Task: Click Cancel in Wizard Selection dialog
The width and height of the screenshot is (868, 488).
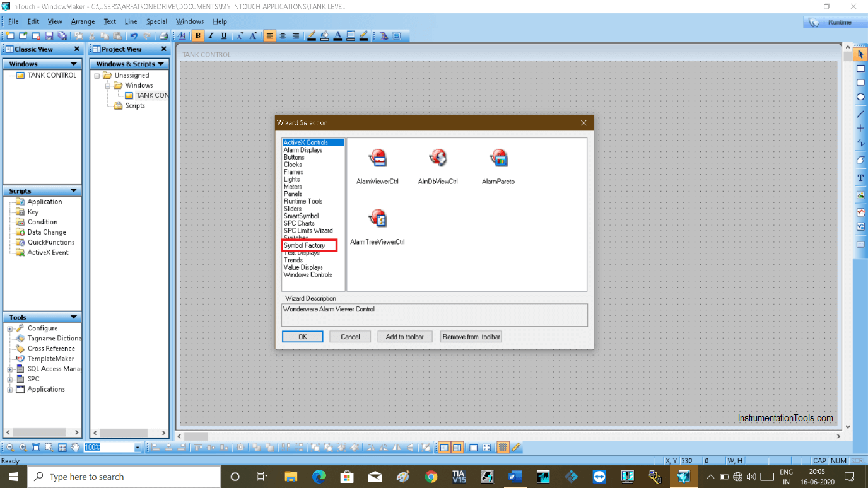Action: pyautogui.click(x=350, y=337)
